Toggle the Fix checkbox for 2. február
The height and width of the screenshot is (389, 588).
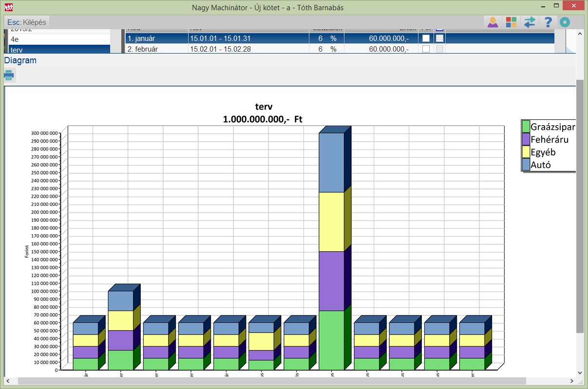point(426,49)
